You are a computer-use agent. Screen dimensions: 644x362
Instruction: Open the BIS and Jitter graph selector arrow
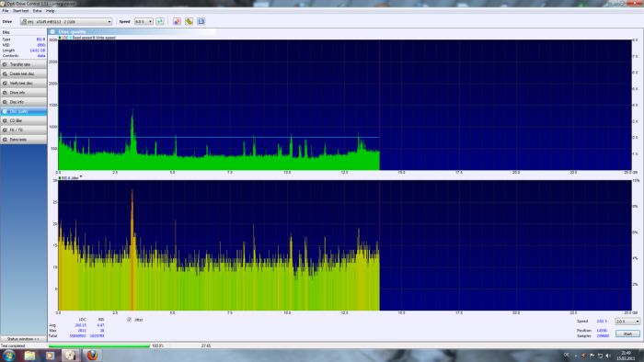tap(81, 177)
